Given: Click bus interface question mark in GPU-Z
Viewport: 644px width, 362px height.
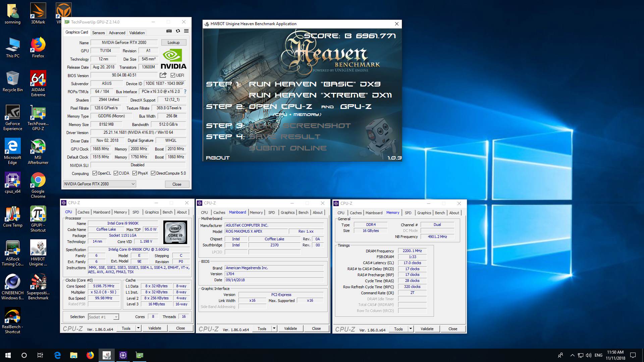Looking at the screenshot, I should point(185,92).
